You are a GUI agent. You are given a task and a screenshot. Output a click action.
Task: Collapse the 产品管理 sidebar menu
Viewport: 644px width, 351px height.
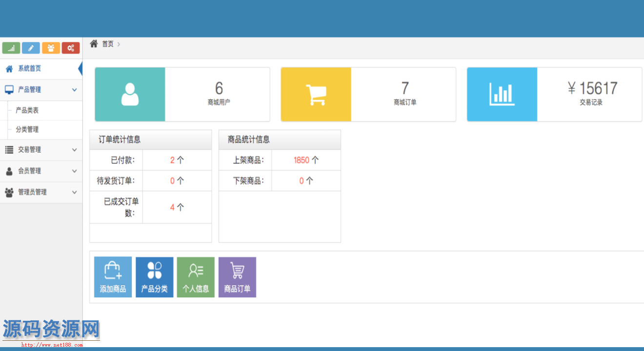point(41,90)
